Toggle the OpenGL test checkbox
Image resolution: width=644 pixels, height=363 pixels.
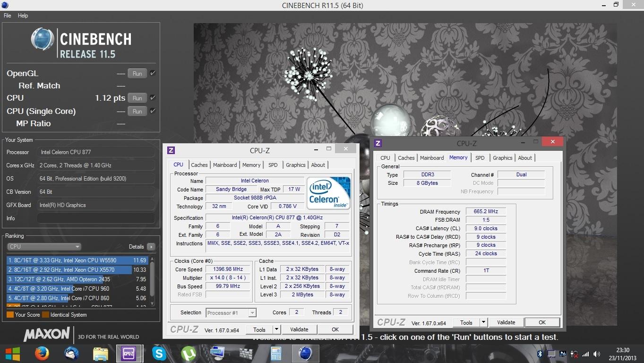click(153, 73)
